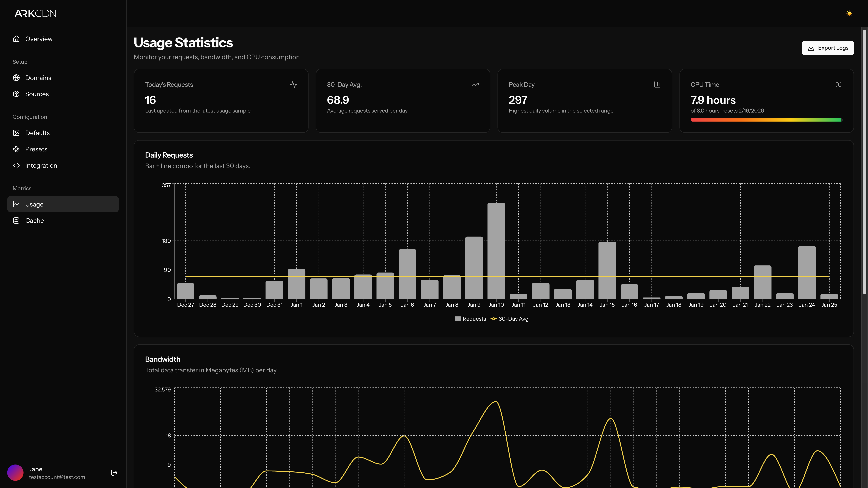Click the '7.9 hours' CPU value
868x488 pixels.
[x=713, y=100]
